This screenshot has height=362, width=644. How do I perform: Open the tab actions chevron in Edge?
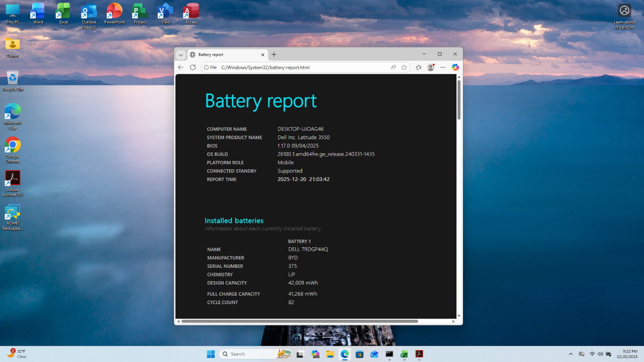pos(181,55)
